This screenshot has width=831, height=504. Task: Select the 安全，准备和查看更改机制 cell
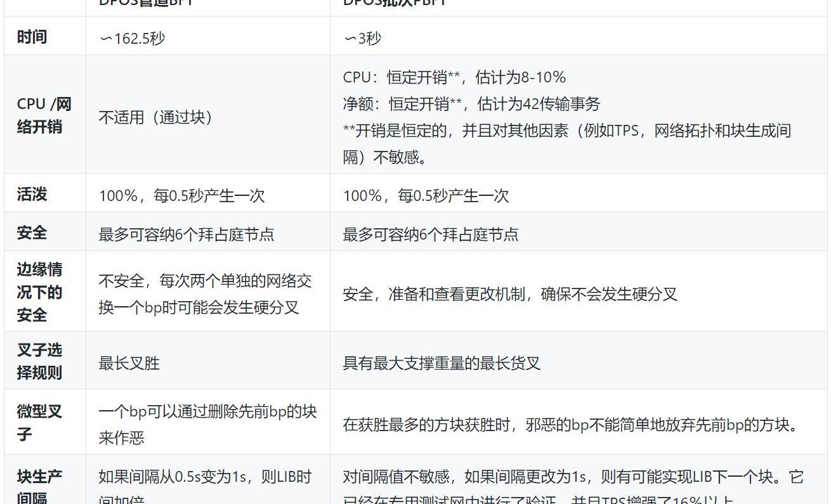pyautogui.click(x=510, y=294)
